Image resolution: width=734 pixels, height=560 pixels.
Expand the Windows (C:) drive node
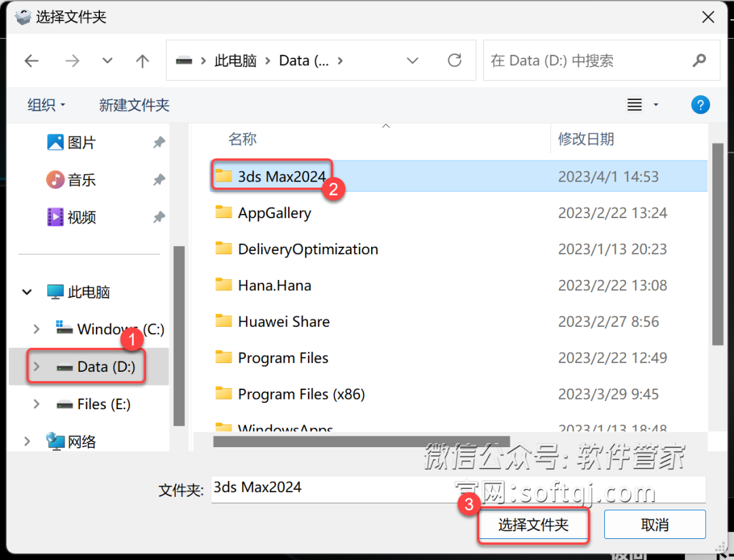click(37, 329)
